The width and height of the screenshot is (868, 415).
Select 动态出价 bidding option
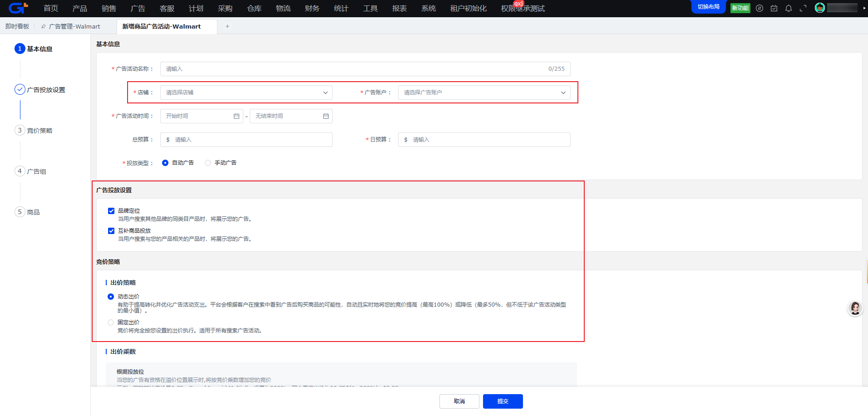(111, 297)
